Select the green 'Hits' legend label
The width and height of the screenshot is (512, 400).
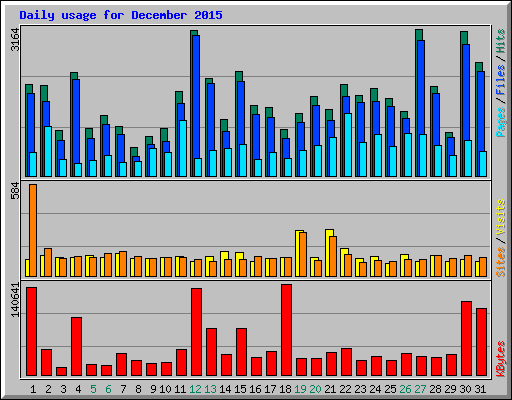(501, 42)
